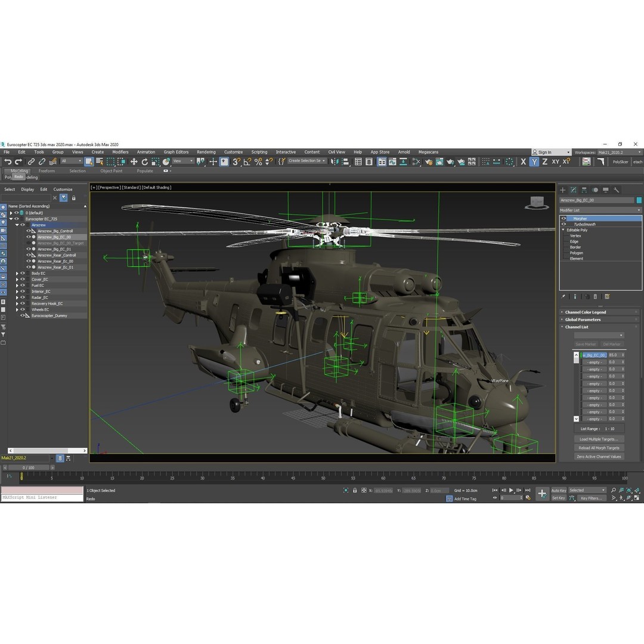Toggle the Z axis constraint button

544,162
